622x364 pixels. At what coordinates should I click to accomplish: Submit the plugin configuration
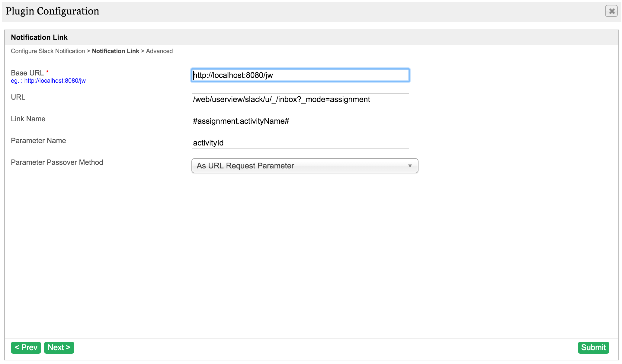(593, 347)
